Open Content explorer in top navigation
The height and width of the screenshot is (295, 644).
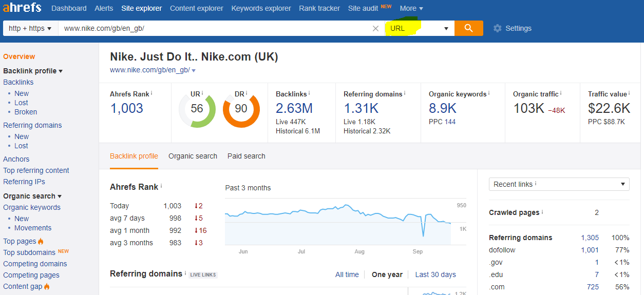pyautogui.click(x=197, y=8)
